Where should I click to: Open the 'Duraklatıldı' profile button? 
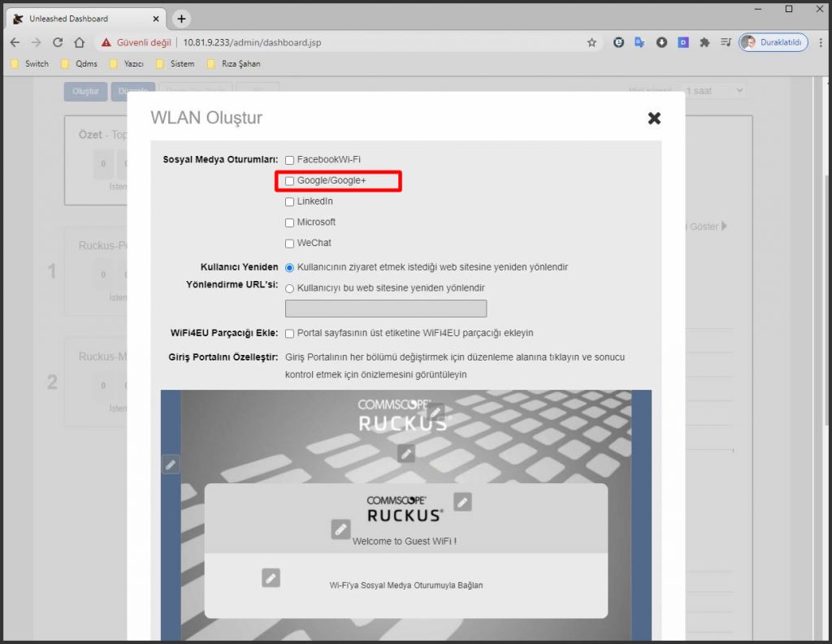773,42
